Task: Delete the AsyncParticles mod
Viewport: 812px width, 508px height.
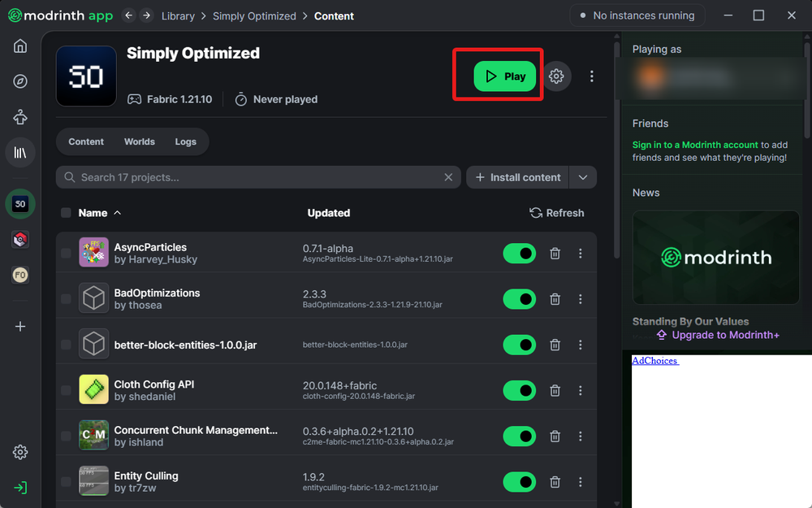Action: click(555, 254)
